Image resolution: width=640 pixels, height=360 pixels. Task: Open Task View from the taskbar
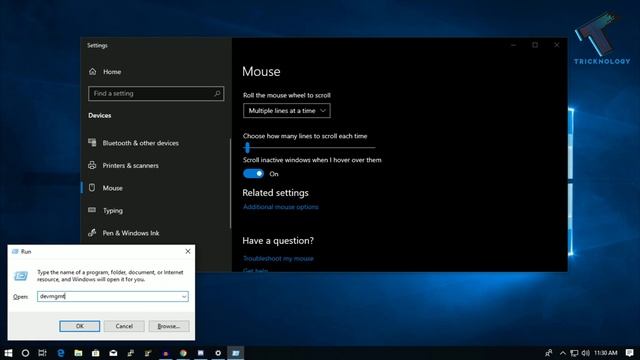[42, 353]
